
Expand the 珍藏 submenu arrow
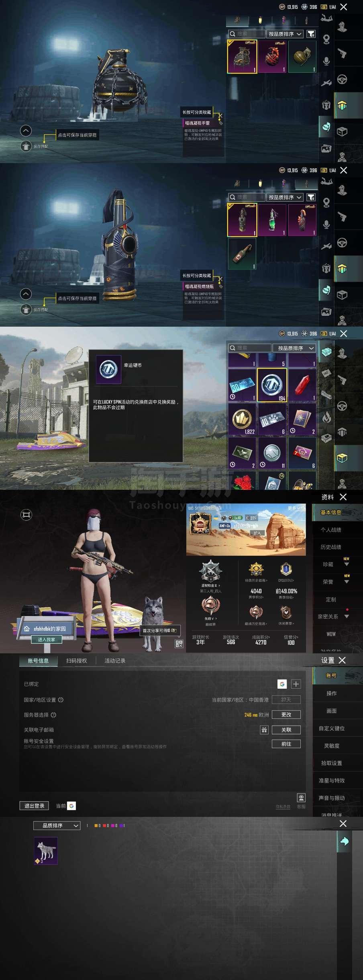point(347,565)
